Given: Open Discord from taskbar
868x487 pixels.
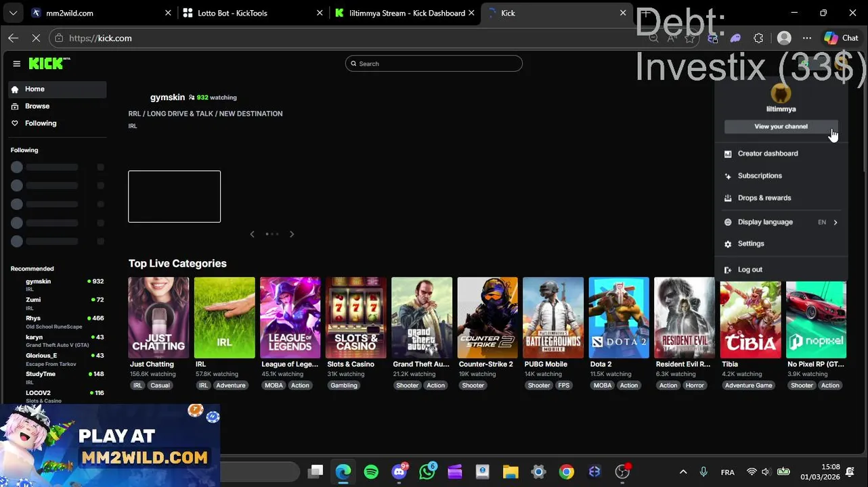Looking at the screenshot, I should 399,472.
